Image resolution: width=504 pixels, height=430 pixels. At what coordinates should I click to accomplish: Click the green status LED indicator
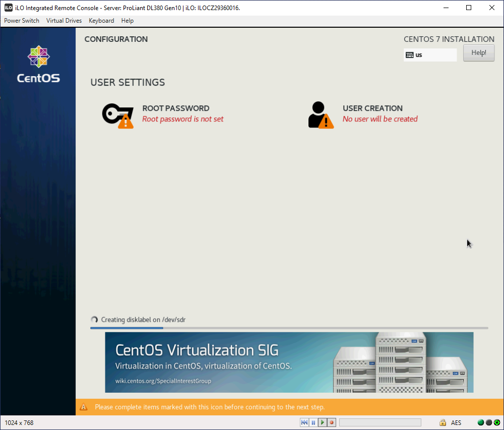click(481, 422)
